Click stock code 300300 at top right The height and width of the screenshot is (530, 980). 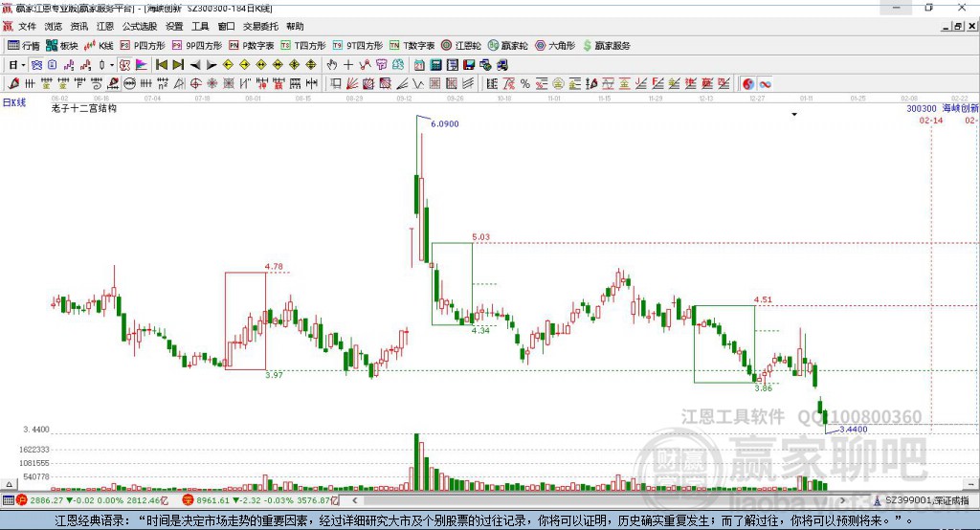click(x=922, y=108)
